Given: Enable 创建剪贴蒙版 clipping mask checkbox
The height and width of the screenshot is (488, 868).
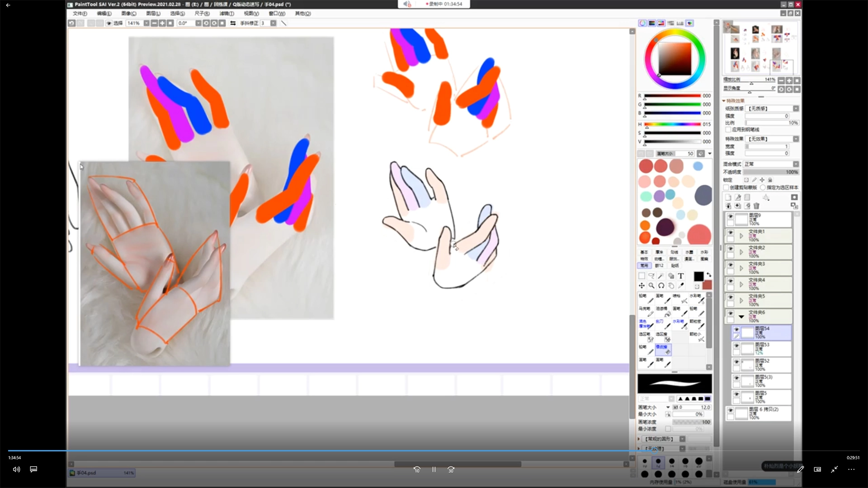Looking at the screenshot, I should click(726, 188).
